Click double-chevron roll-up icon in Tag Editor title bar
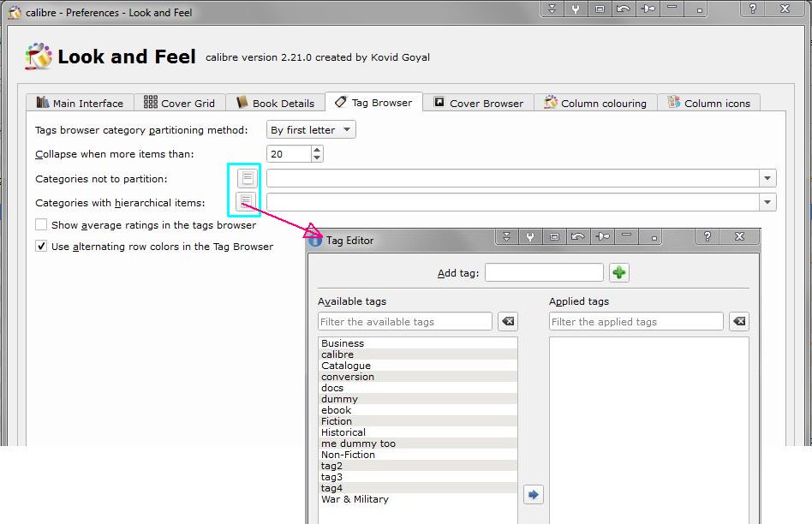The image size is (812, 524). (x=507, y=236)
